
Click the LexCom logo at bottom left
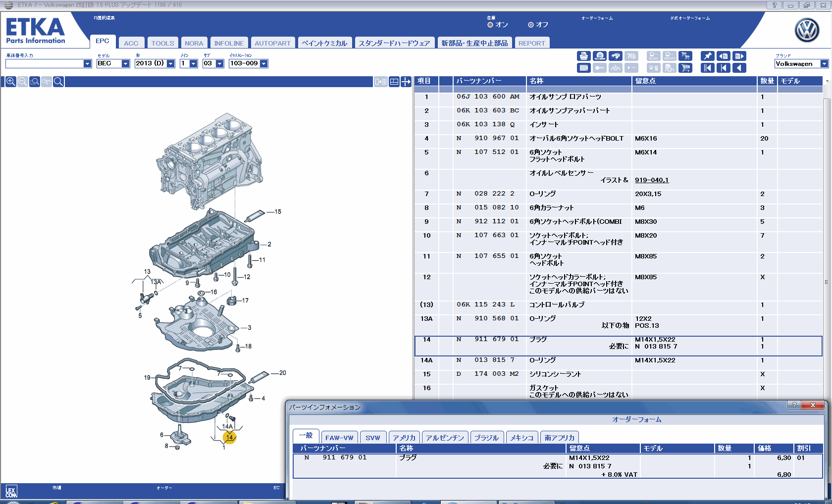[11, 491]
